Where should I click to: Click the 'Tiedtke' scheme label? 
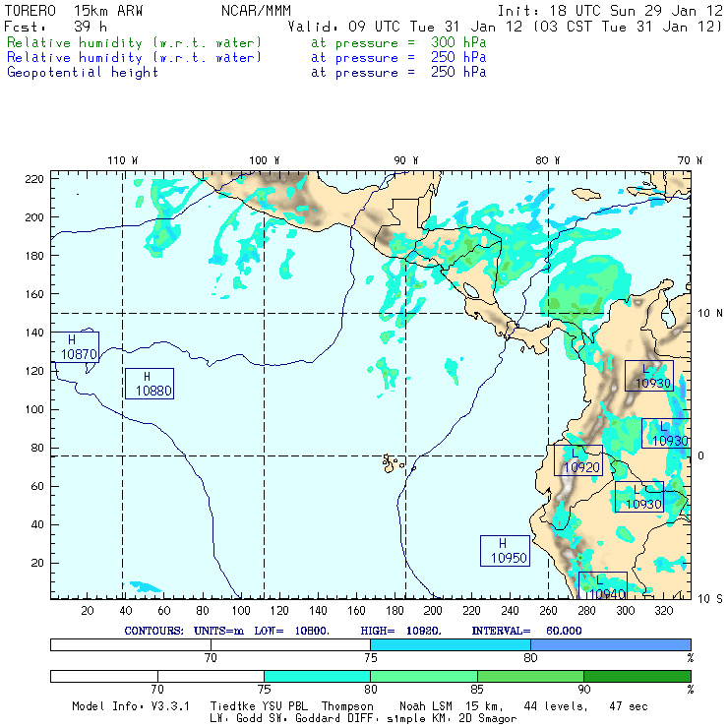tap(233, 706)
